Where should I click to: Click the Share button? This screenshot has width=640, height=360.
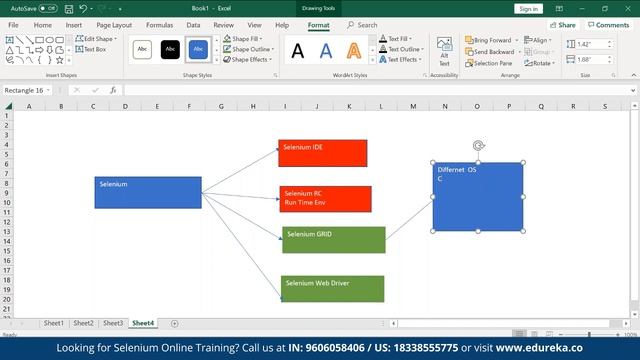point(562,25)
